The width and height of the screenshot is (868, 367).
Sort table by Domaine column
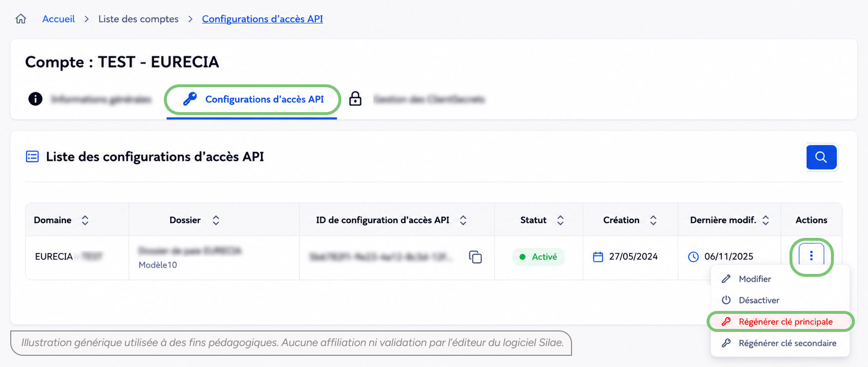pyautogui.click(x=85, y=220)
